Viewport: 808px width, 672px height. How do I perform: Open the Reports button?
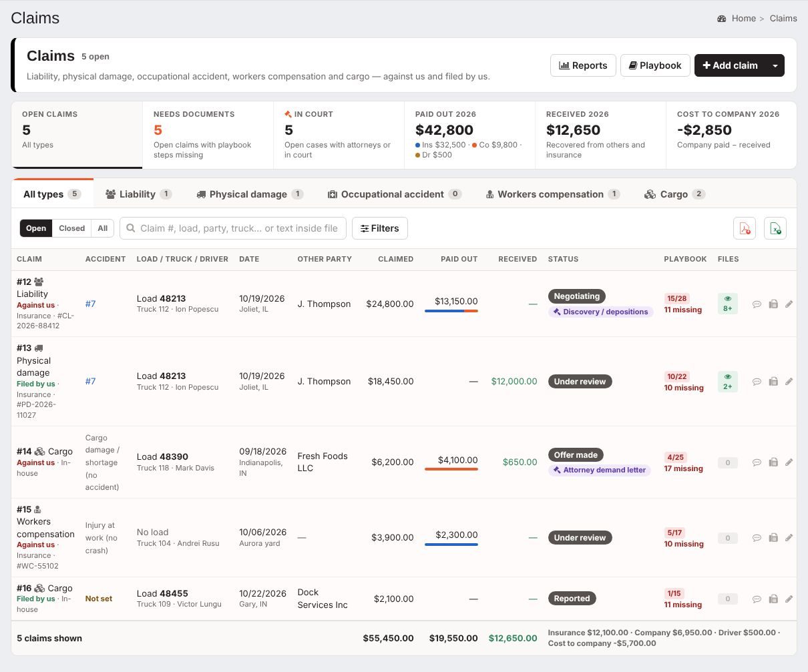(583, 65)
